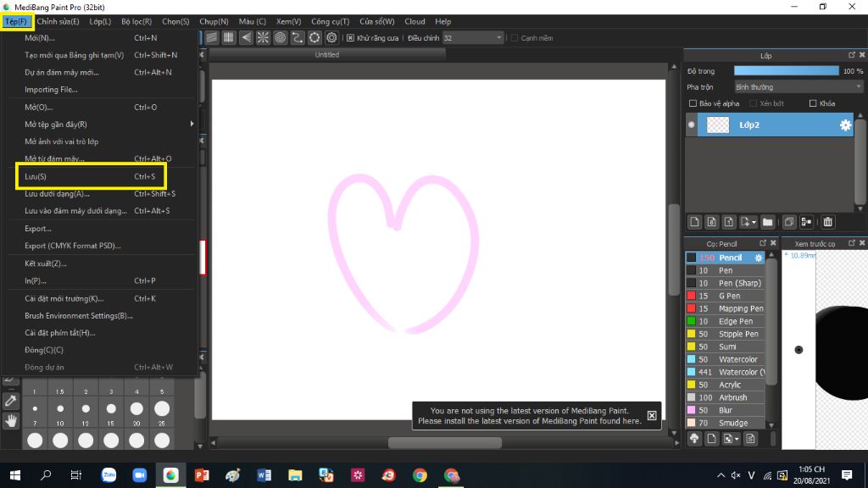868x488 pixels.
Task: Open Pencil brush settings gear
Action: (759, 258)
